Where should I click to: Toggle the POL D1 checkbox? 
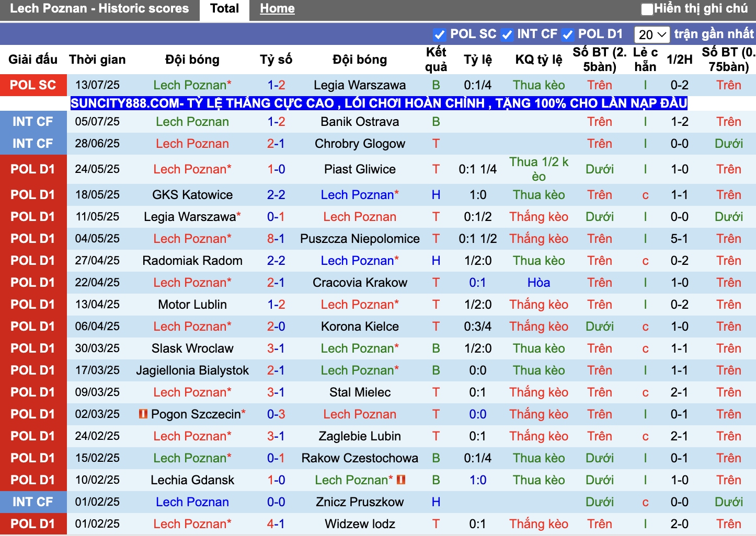coord(567,34)
